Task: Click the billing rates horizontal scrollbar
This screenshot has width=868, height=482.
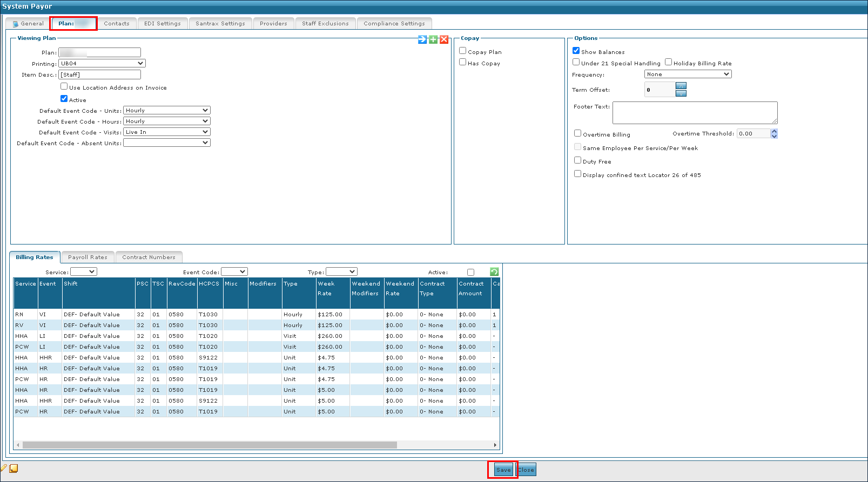Action: click(x=210, y=445)
